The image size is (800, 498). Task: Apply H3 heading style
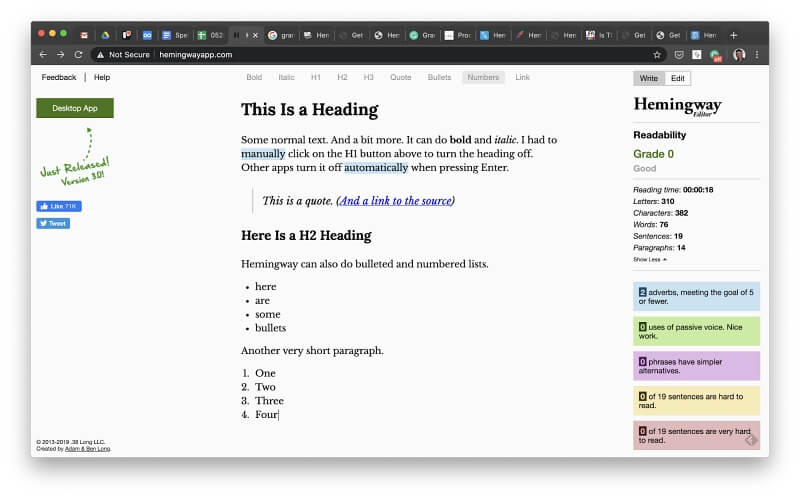click(x=368, y=77)
